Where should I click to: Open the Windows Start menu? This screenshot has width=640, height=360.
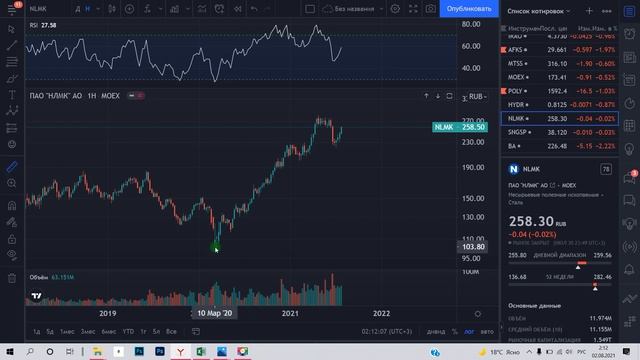(9, 351)
